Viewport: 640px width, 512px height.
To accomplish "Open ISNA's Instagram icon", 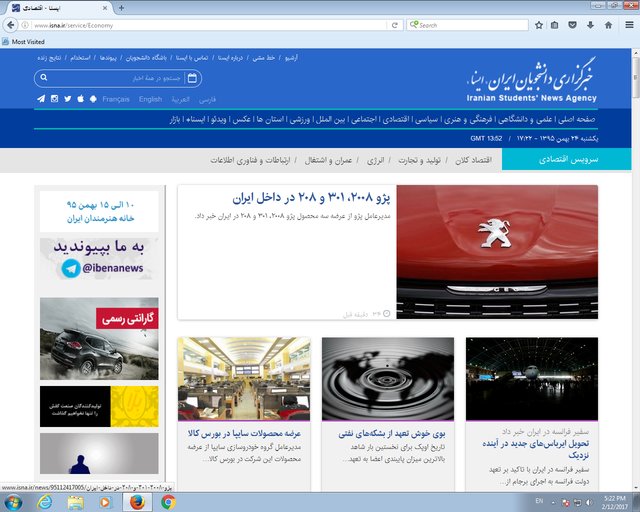I will click(54, 99).
